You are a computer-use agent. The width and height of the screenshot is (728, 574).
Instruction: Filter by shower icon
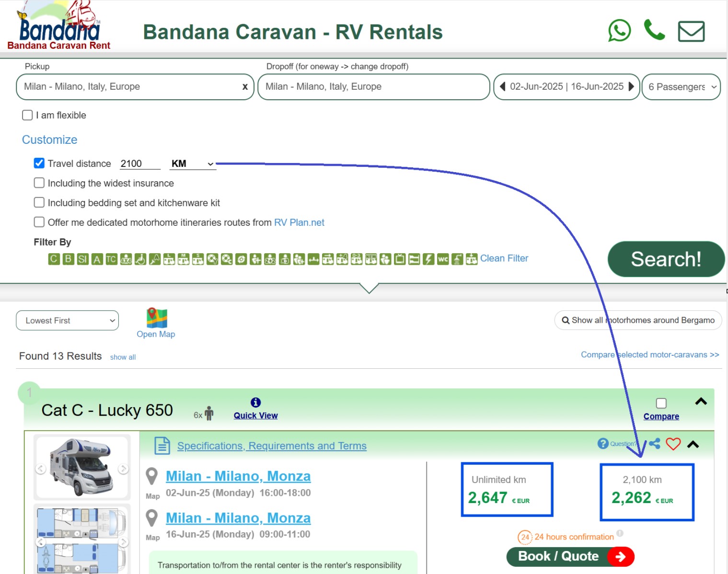[457, 259]
